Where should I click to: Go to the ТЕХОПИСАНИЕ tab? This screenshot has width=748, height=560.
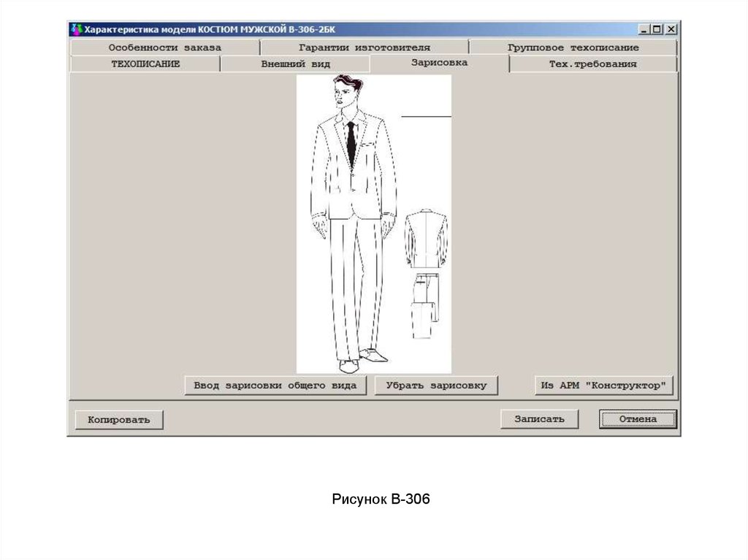point(145,64)
